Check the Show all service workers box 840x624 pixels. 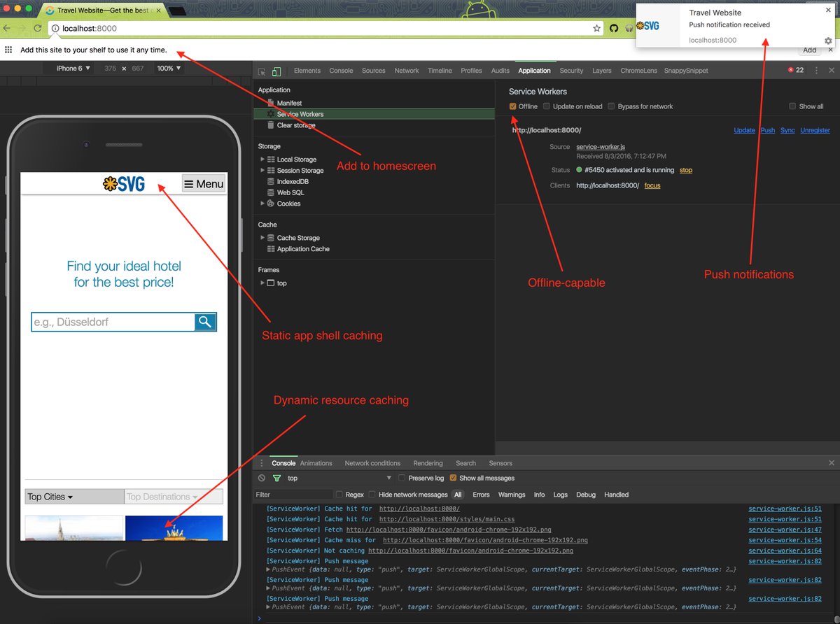point(792,106)
